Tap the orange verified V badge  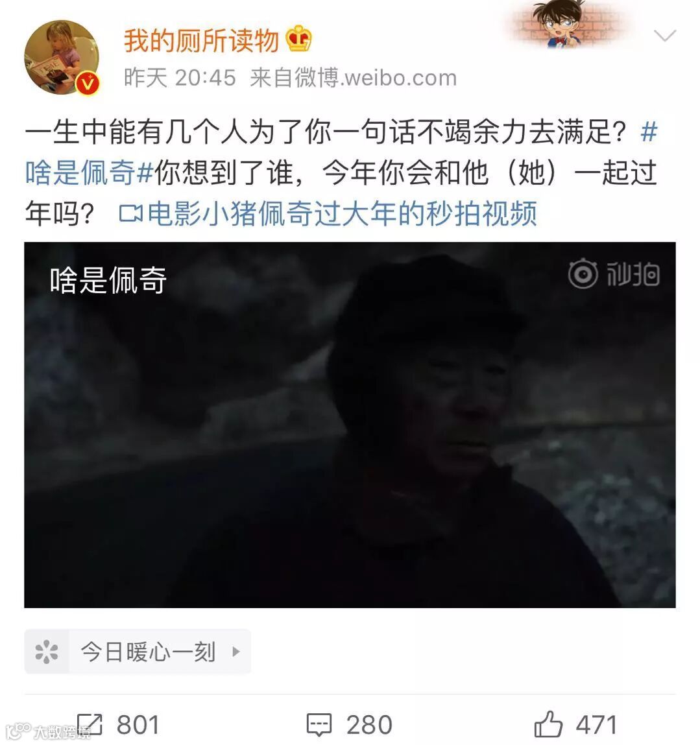[x=88, y=84]
